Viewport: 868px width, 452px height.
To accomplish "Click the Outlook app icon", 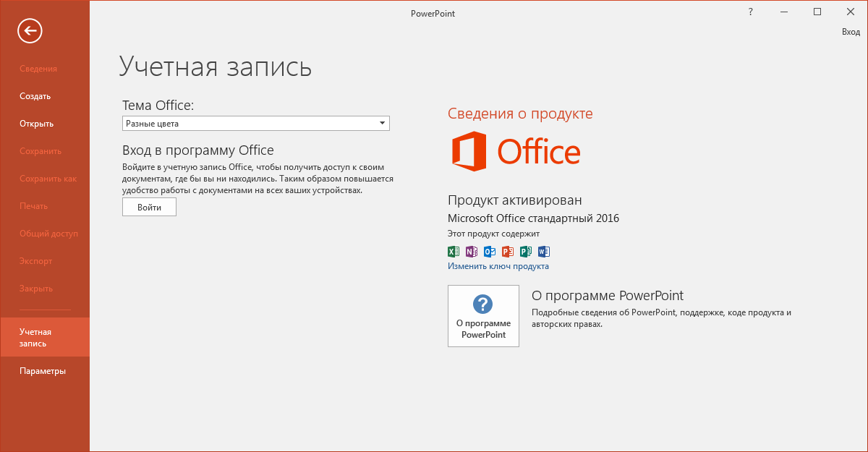I will click(490, 252).
